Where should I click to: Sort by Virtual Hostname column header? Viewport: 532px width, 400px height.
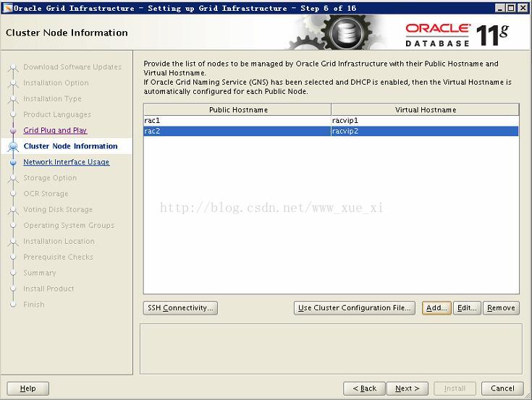click(425, 110)
